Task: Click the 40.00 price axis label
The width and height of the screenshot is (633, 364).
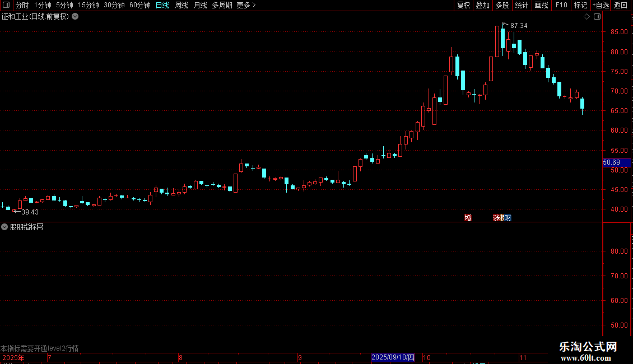Action: (x=619, y=209)
